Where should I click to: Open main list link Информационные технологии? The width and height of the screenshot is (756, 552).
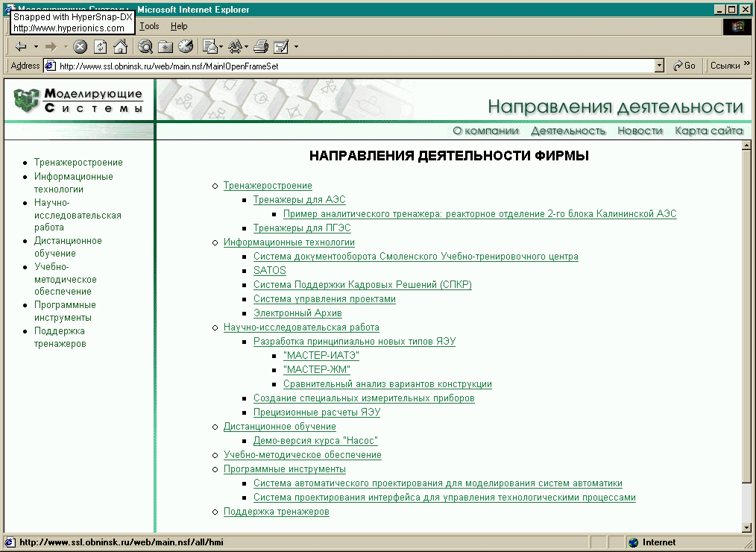point(289,242)
